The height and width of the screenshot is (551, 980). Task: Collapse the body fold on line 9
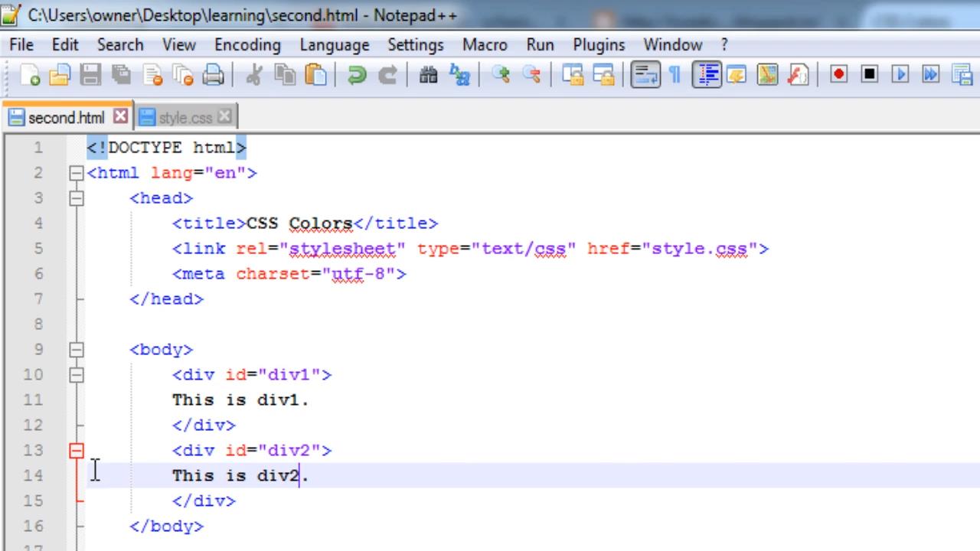pyautogui.click(x=76, y=350)
